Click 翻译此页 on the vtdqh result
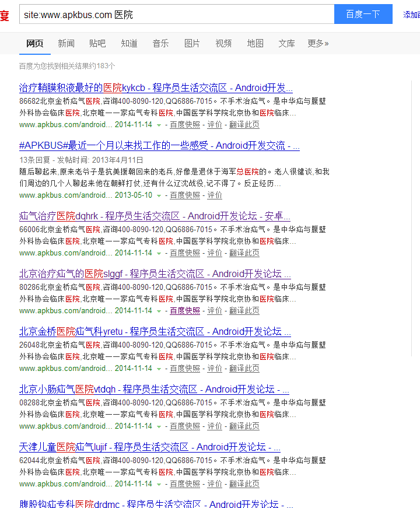 (x=244, y=426)
